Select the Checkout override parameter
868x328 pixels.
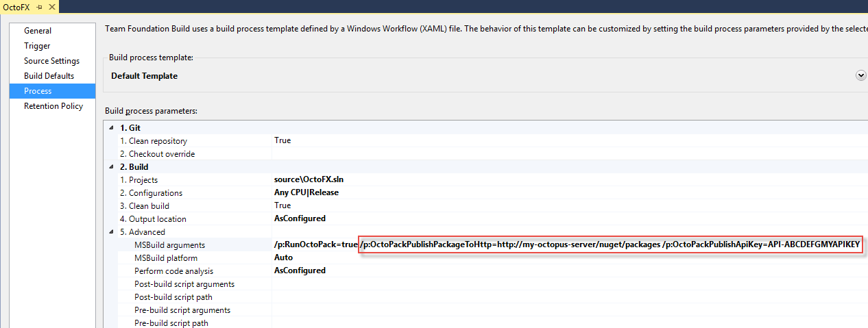tap(157, 154)
